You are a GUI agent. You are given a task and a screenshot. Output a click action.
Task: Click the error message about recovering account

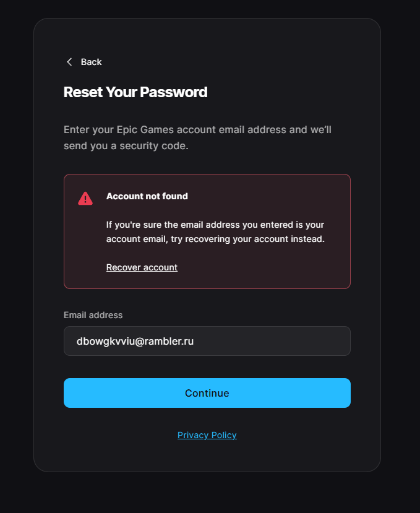coord(215,232)
